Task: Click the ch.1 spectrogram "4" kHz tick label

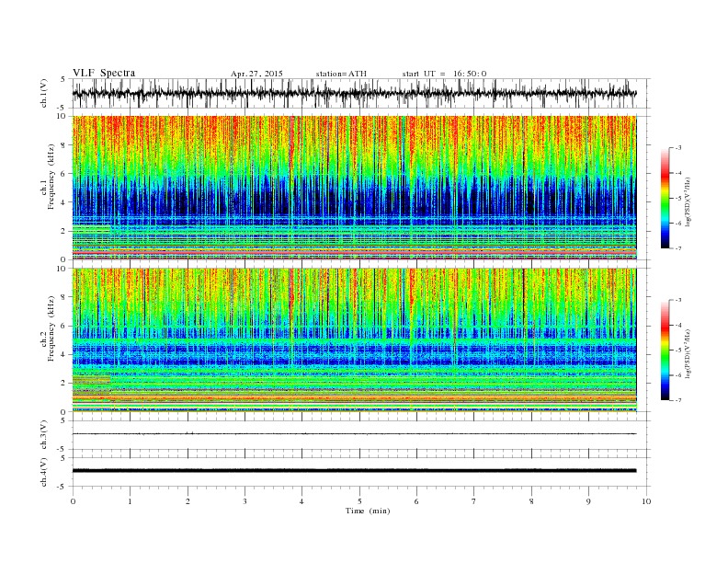Action: click(64, 202)
